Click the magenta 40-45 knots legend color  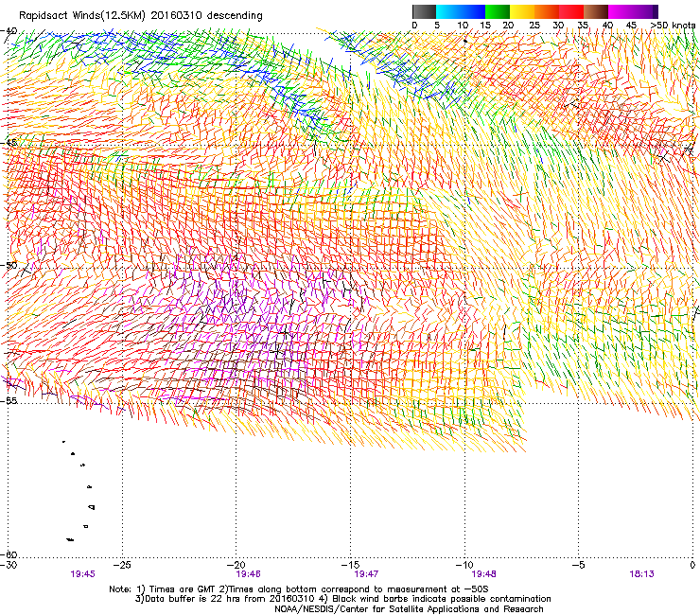pos(621,11)
